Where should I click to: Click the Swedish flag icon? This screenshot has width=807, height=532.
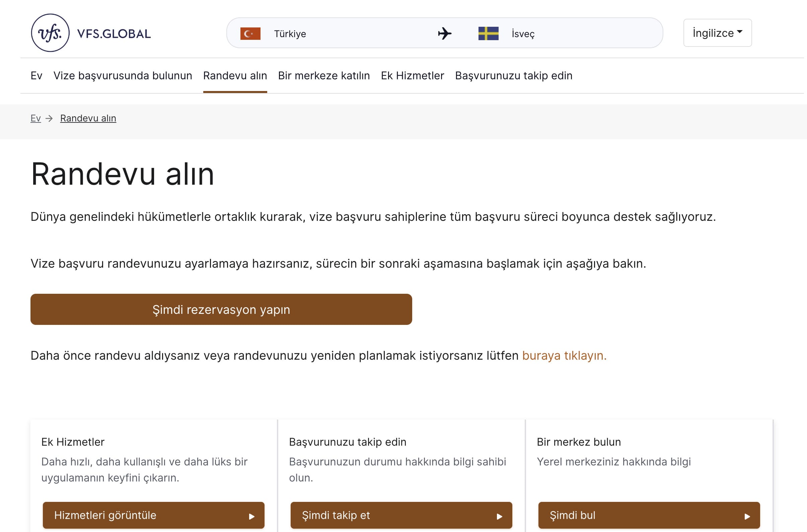(x=488, y=33)
